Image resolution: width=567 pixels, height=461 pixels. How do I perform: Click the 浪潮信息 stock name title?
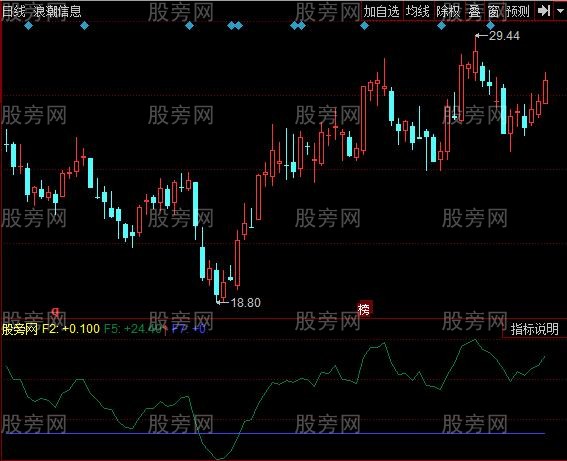57,11
